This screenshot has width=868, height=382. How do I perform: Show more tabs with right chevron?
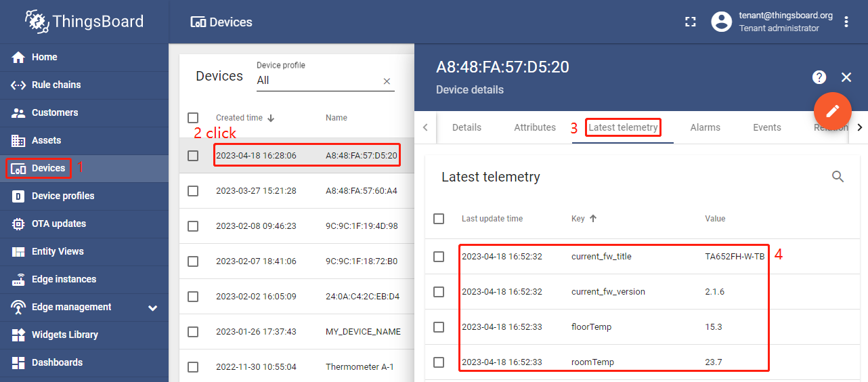[860, 127]
